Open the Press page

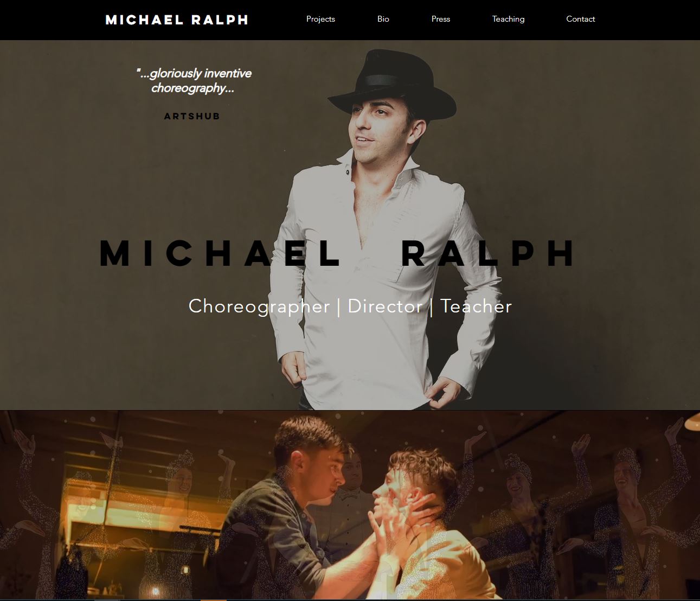tap(441, 19)
